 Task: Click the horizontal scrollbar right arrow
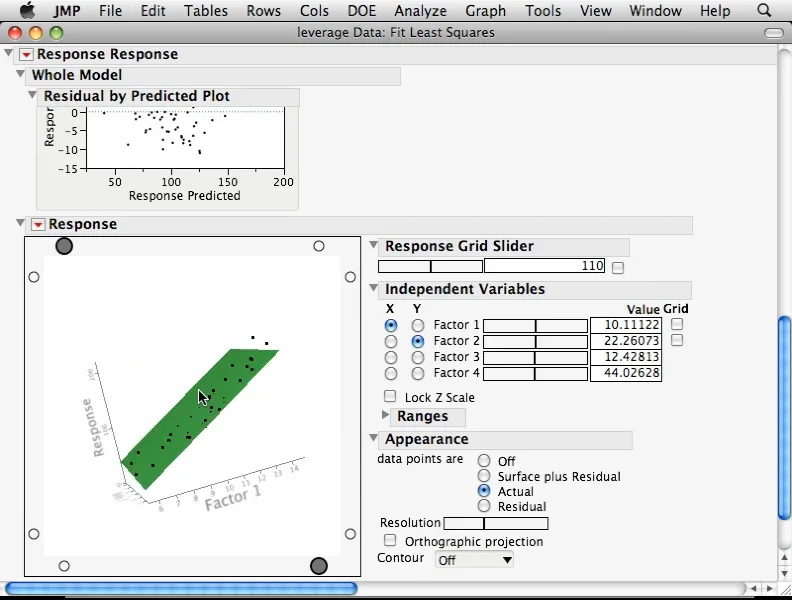pyautogui.click(x=769, y=588)
